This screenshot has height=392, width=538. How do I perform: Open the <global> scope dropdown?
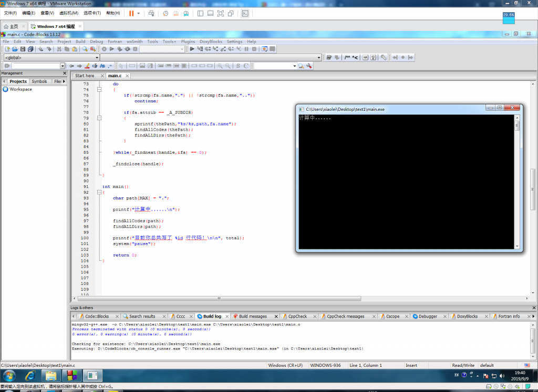(97, 58)
